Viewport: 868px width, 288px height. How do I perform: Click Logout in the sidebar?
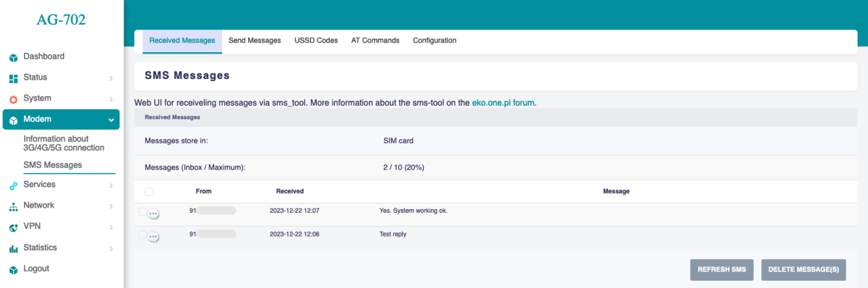pos(36,268)
